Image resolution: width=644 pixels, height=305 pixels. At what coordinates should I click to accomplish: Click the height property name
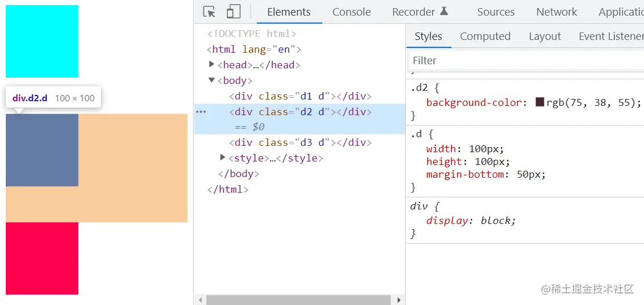coord(444,161)
